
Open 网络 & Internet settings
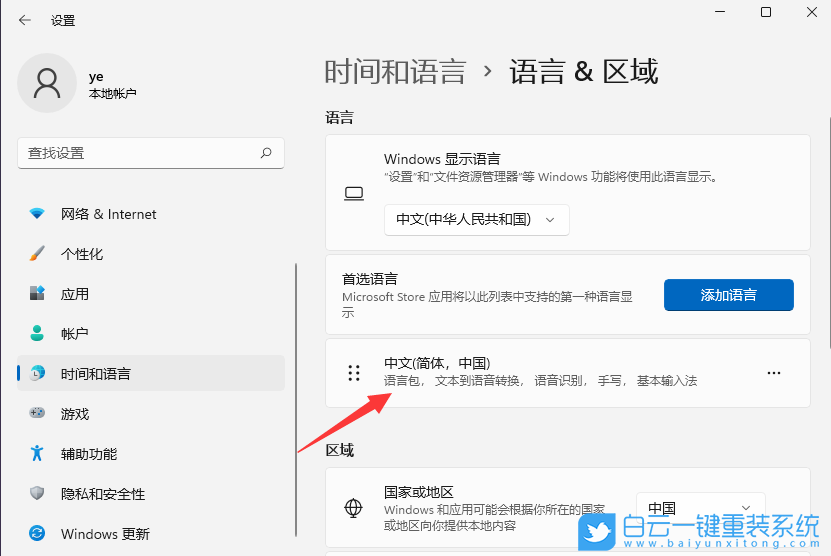tap(151, 214)
